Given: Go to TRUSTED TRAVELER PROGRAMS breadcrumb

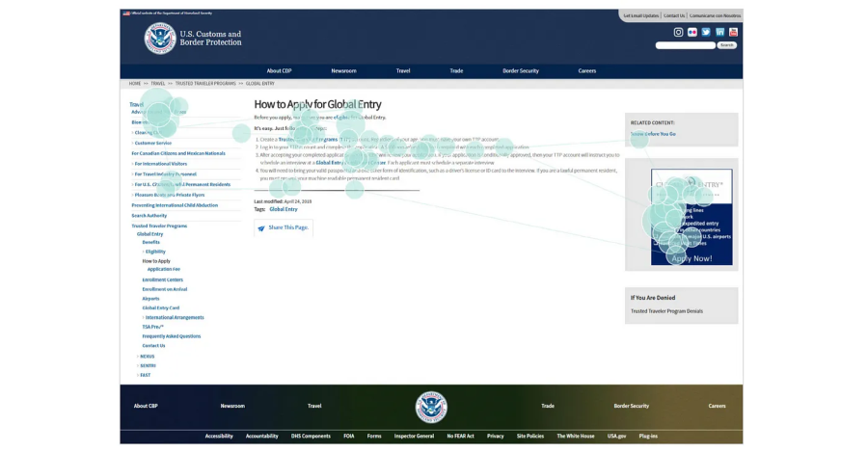Looking at the screenshot, I should tap(205, 84).
